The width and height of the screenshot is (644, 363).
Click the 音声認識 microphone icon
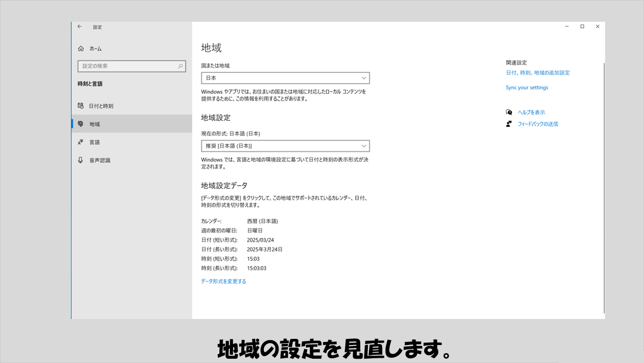click(80, 160)
